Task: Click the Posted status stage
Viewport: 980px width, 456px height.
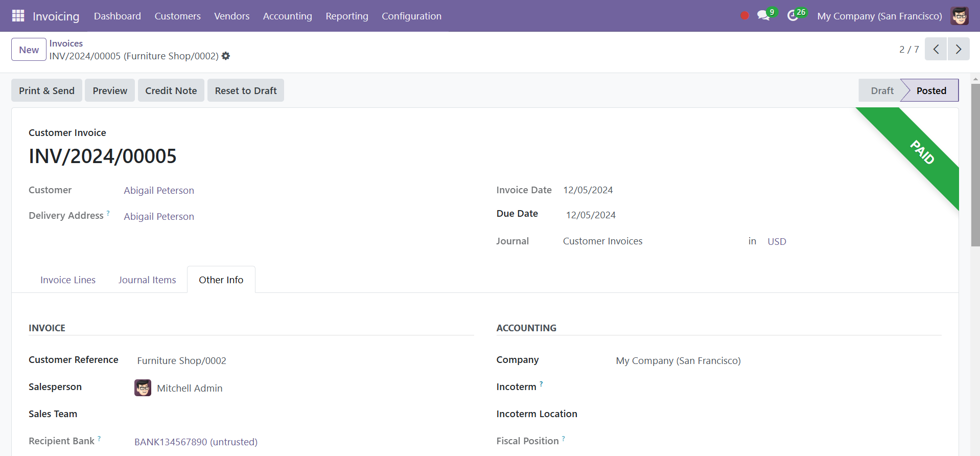Action: point(931,90)
